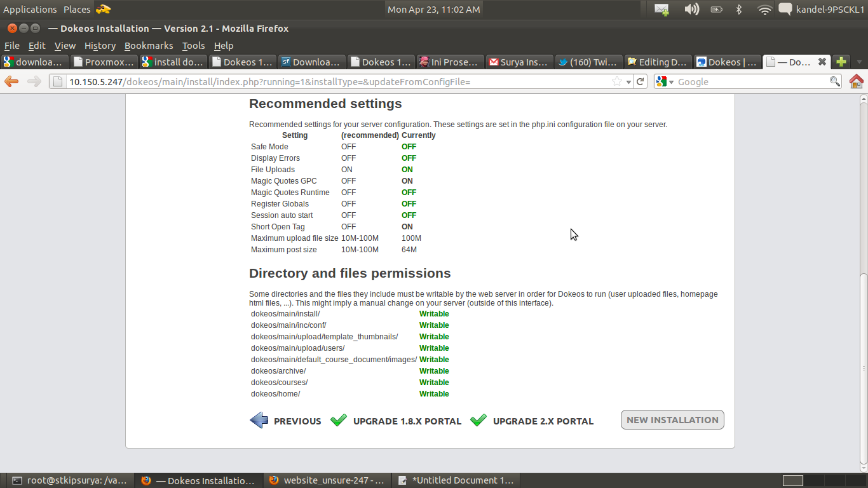Expand the URL history dropdown arrow
This screenshot has width=868, height=488.
(x=628, y=82)
